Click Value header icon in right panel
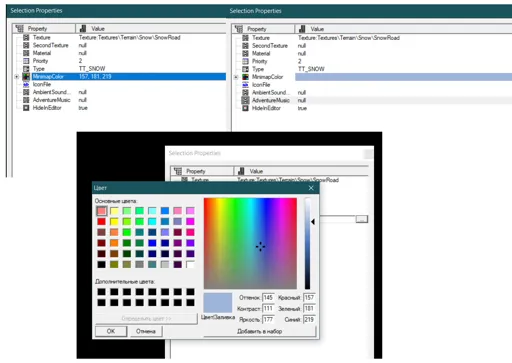Screen dimensions: 512x363 click(x=302, y=29)
